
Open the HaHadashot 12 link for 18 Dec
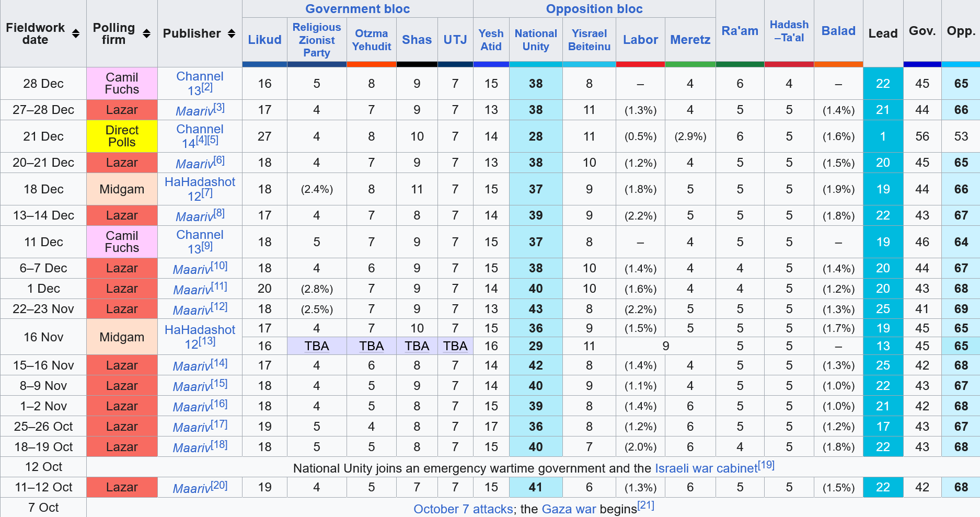pyautogui.click(x=200, y=188)
